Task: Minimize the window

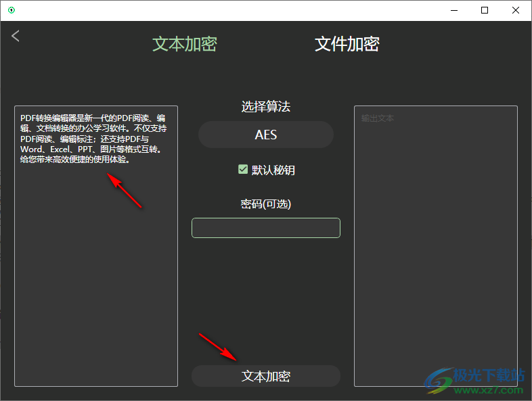Action: point(454,10)
